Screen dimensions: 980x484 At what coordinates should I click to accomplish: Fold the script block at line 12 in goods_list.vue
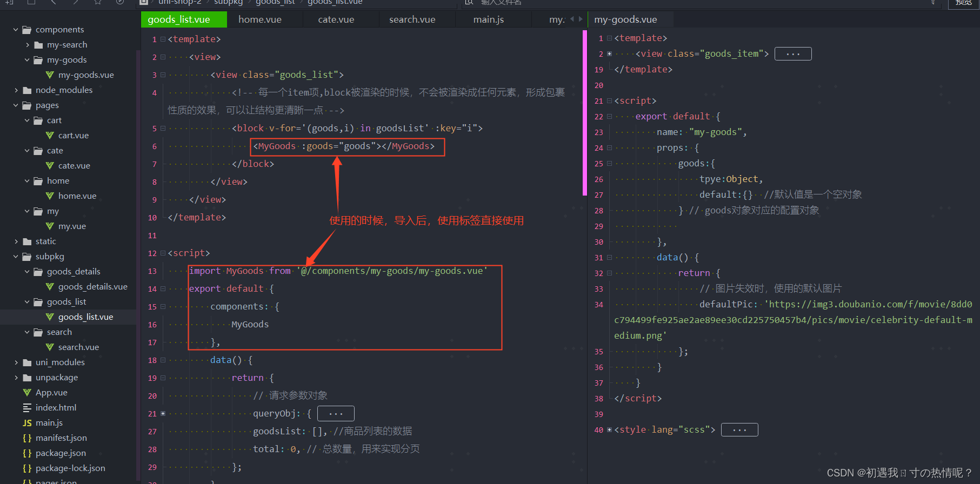(163, 253)
